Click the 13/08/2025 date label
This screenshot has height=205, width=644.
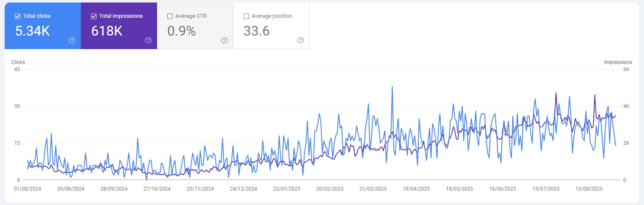(589, 189)
